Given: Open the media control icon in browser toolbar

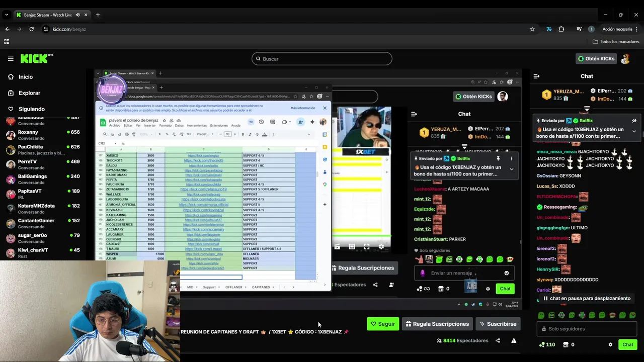Looking at the screenshot, I should [579, 29].
